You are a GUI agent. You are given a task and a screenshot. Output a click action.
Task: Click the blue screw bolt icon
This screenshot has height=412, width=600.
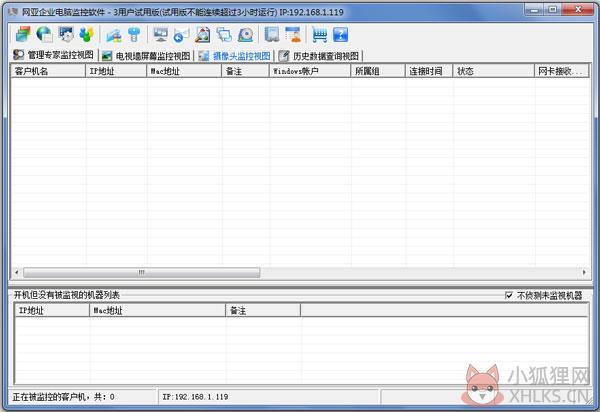pos(134,34)
